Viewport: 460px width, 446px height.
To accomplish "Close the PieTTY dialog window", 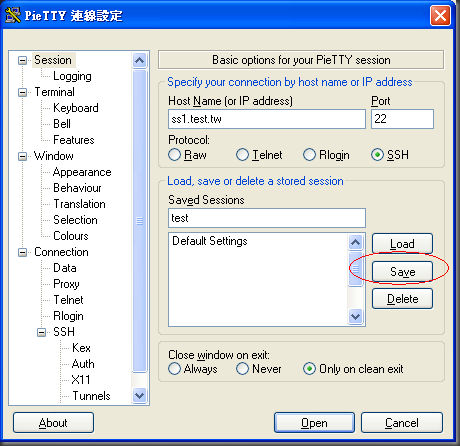I will point(440,16).
